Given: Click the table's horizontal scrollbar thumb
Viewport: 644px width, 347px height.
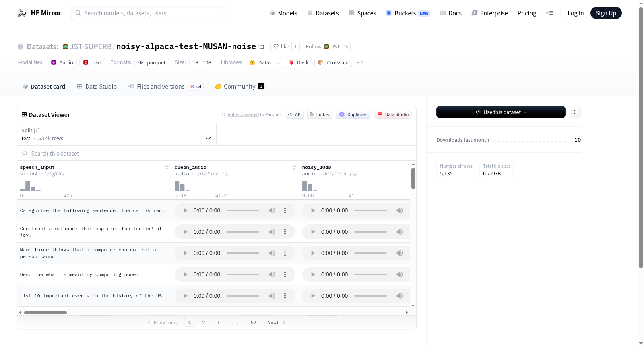Looking at the screenshot, I should (45, 312).
